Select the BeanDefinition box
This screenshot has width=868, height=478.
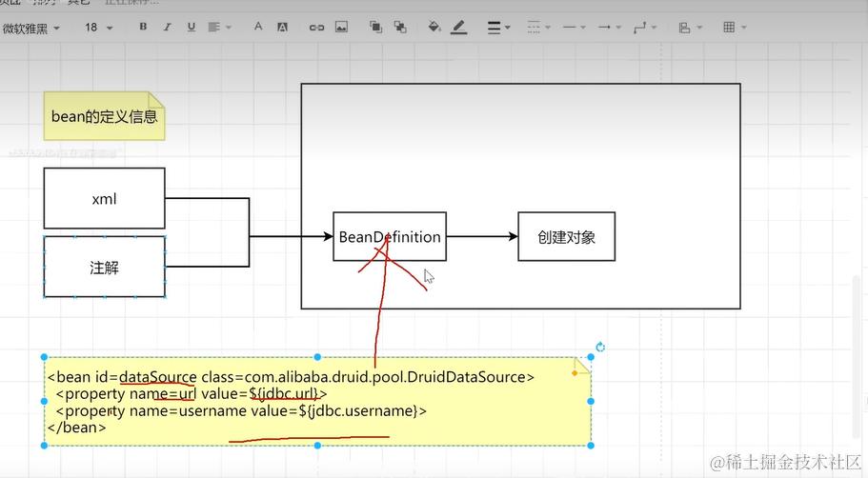click(390, 236)
